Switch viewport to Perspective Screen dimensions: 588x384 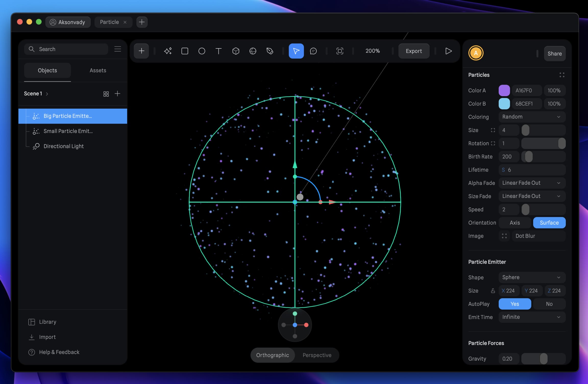pyautogui.click(x=317, y=355)
